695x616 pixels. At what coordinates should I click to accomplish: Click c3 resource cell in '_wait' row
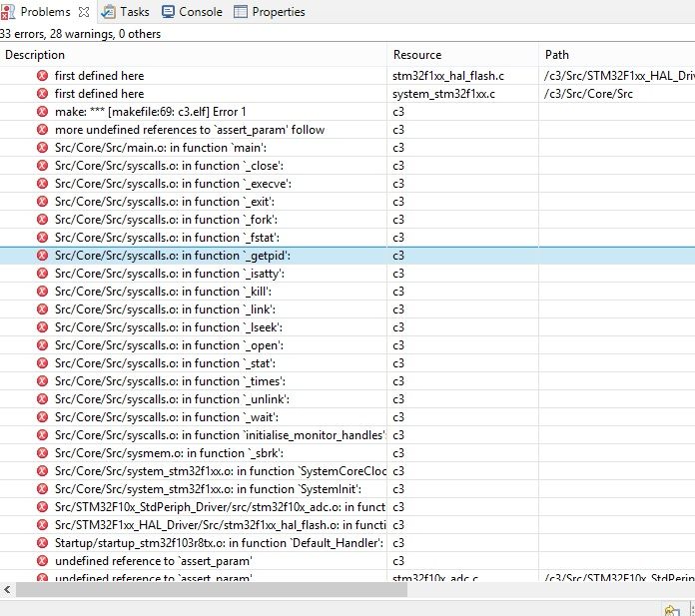(x=398, y=417)
